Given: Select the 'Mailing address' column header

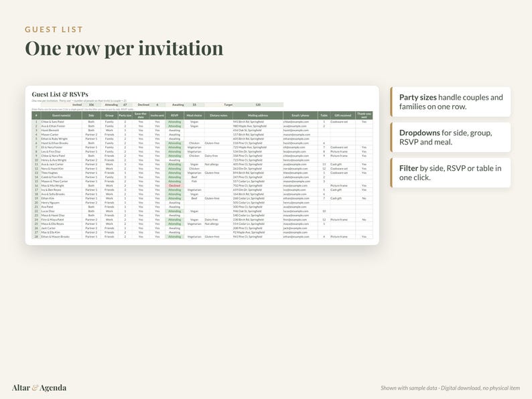Looking at the screenshot, I should (258, 115).
